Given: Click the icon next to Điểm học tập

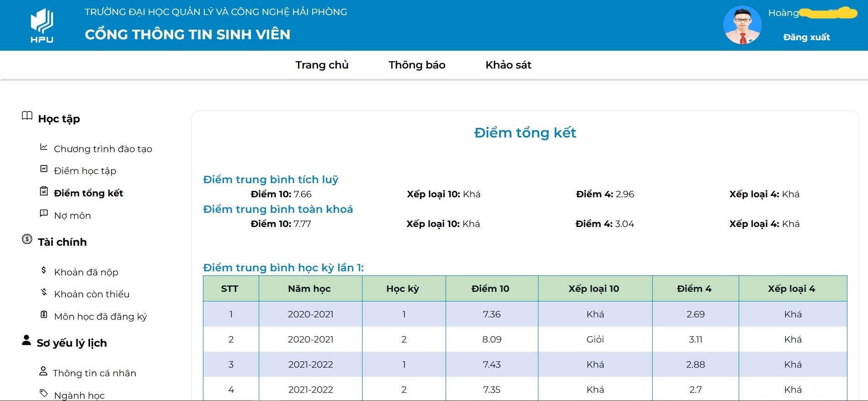Looking at the screenshot, I should (44, 169).
